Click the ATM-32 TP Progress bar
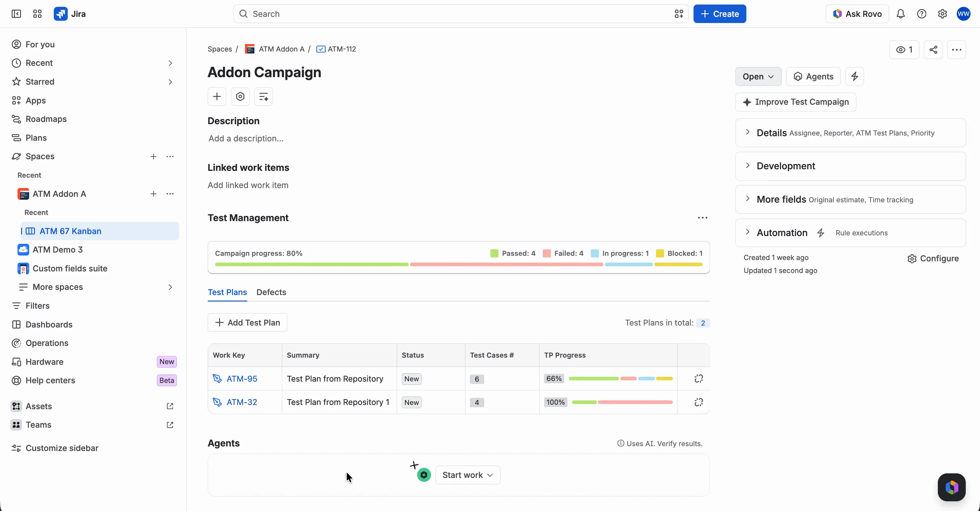Viewport: 980px width, 511px height. pos(622,402)
